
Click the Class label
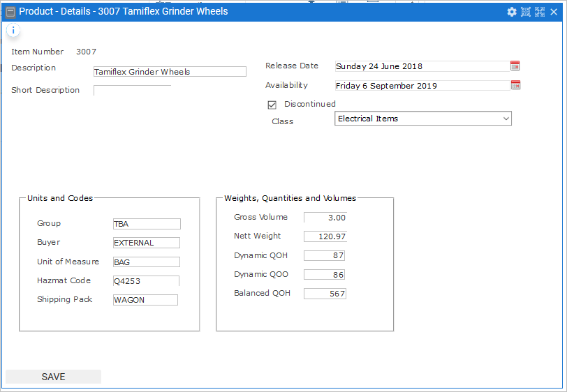[x=282, y=121]
